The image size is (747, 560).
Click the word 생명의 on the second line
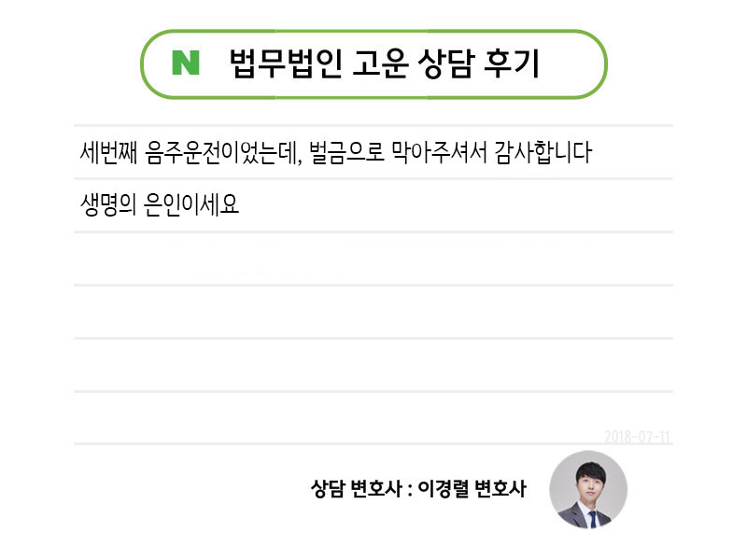pos(107,205)
